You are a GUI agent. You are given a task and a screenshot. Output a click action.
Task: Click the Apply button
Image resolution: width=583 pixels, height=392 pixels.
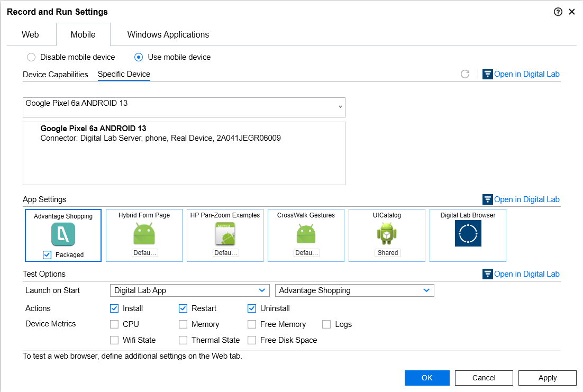[x=547, y=378]
